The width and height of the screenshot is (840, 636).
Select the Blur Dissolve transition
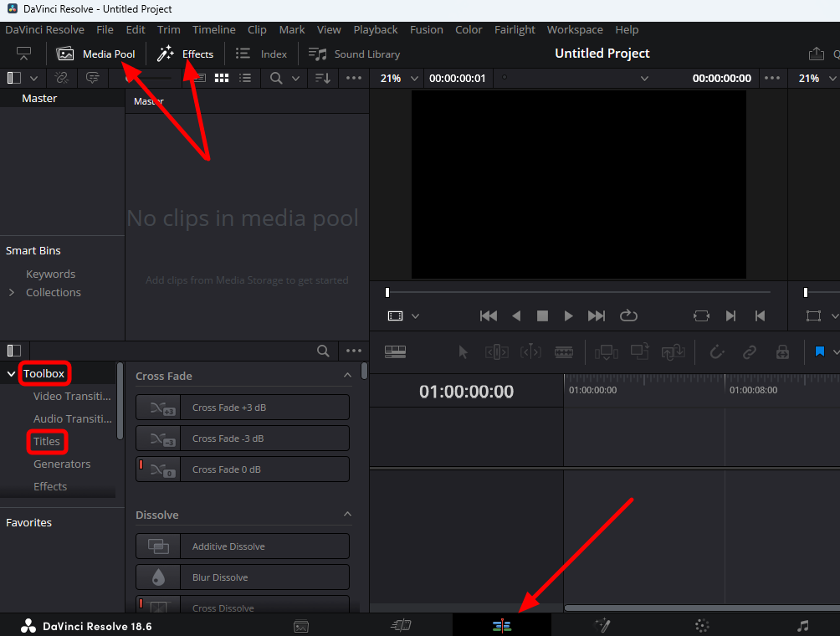coord(243,577)
